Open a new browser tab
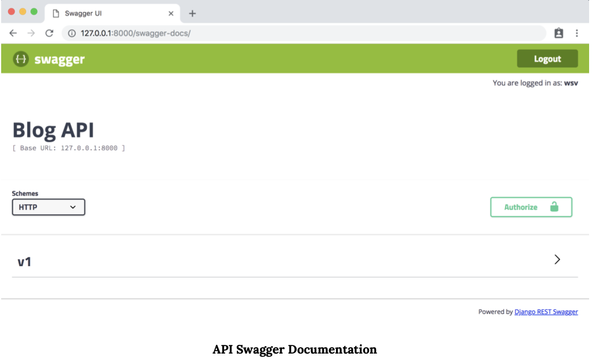Screen dimensions: 592x364 click(x=192, y=13)
